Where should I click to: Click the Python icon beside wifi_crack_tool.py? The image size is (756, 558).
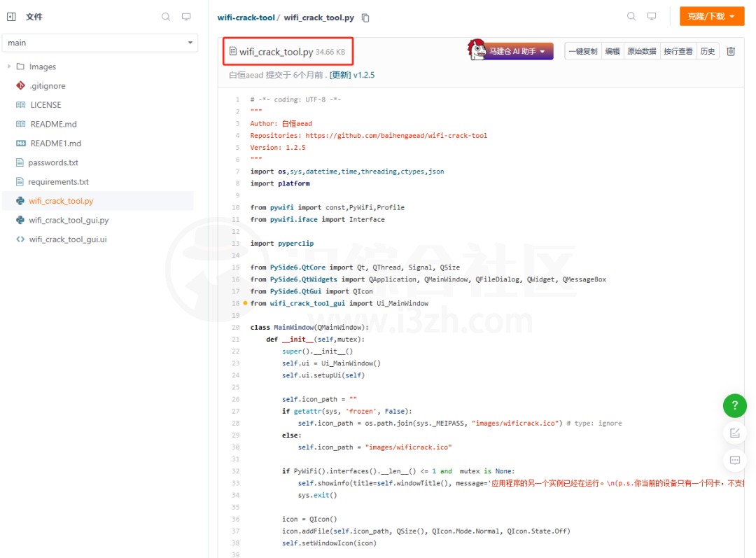(x=20, y=201)
